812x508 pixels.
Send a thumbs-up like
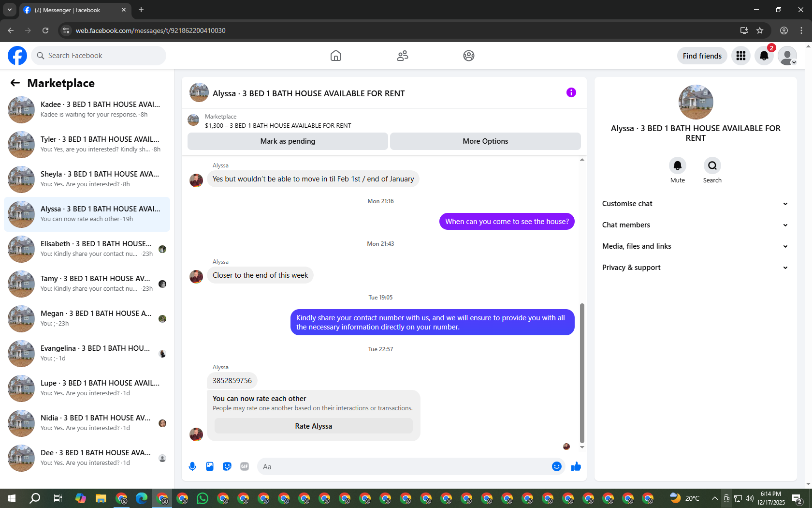(x=576, y=466)
